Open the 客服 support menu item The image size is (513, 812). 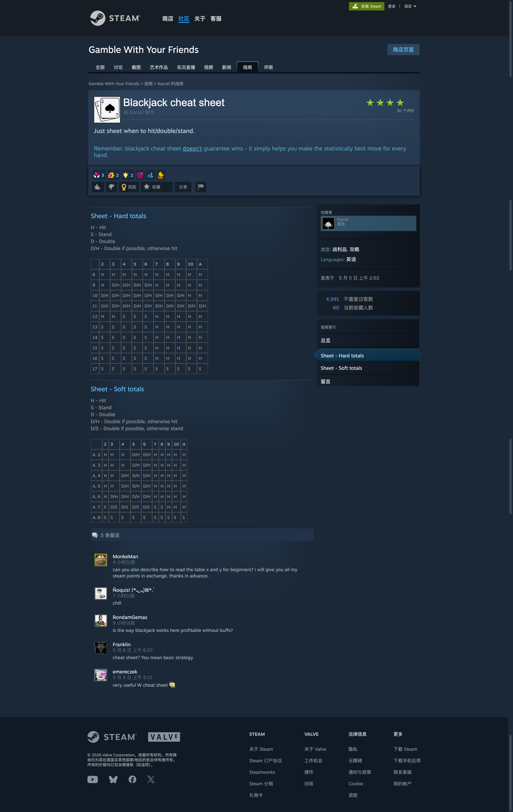[x=216, y=18]
